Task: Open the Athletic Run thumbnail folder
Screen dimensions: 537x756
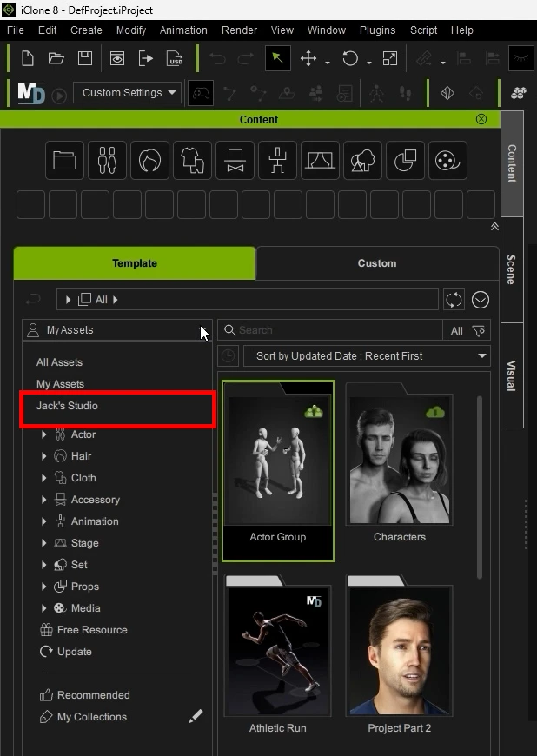Action: (278, 652)
